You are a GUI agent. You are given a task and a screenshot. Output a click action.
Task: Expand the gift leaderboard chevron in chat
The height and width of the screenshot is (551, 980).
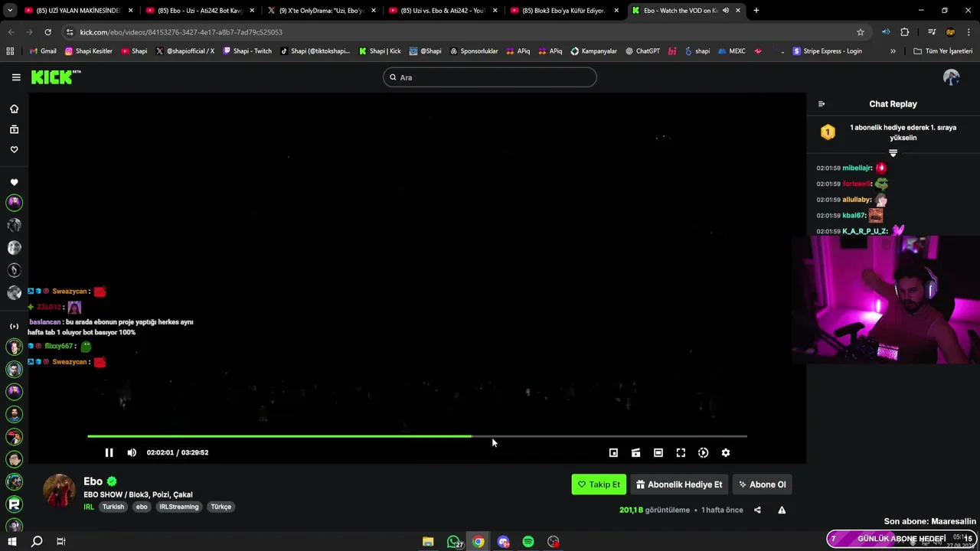tap(893, 153)
